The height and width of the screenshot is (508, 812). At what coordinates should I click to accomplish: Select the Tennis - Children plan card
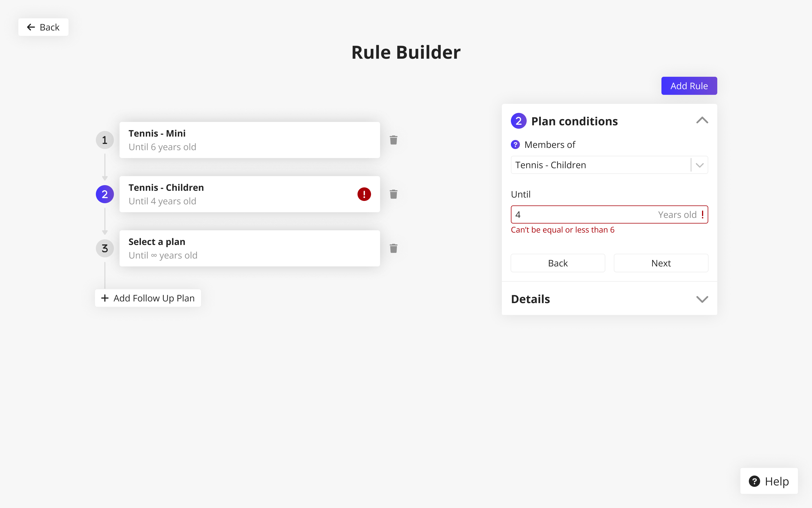point(250,194)
